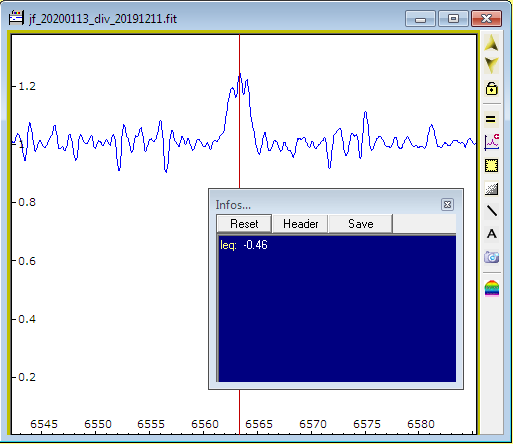Select the text annotation A tool
Screen dimensions: 513x444
pos(492,234)
